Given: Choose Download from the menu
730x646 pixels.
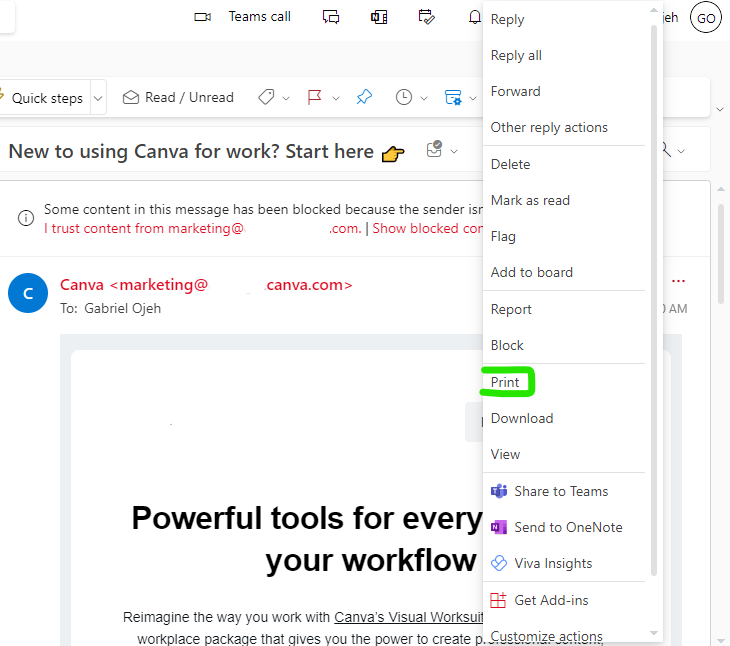Looking at the screenshot, I should 564,418.
